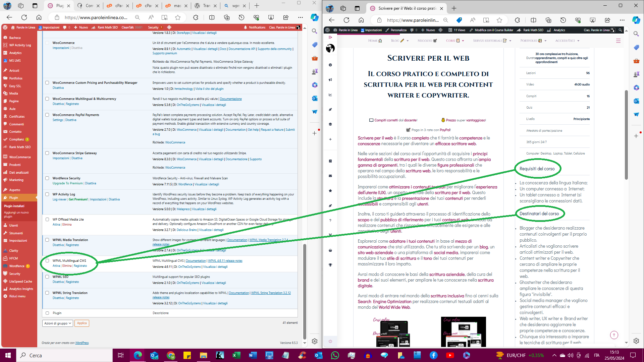
Task: Click Notifications bell in WordPress admin bar
Action: click(246, 27)
